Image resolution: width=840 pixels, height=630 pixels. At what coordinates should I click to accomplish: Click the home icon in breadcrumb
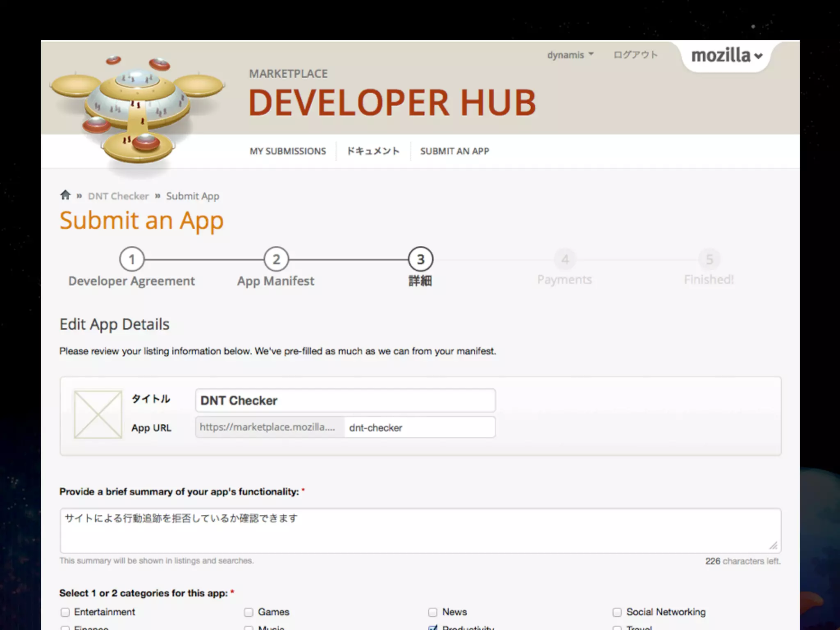(65, 195)
